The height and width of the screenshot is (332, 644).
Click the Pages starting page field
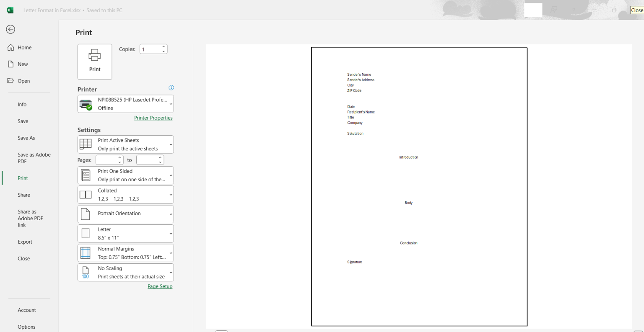click(x=107, y=160)
